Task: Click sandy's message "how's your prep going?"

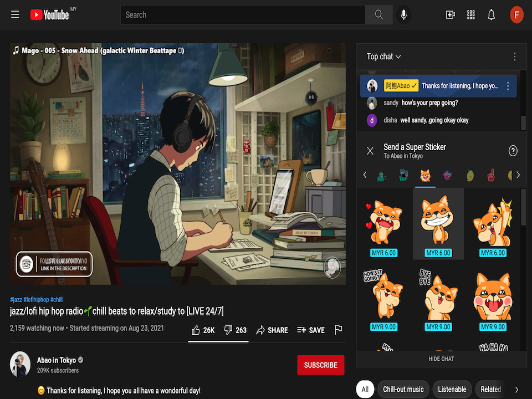Action: point(429,103)
